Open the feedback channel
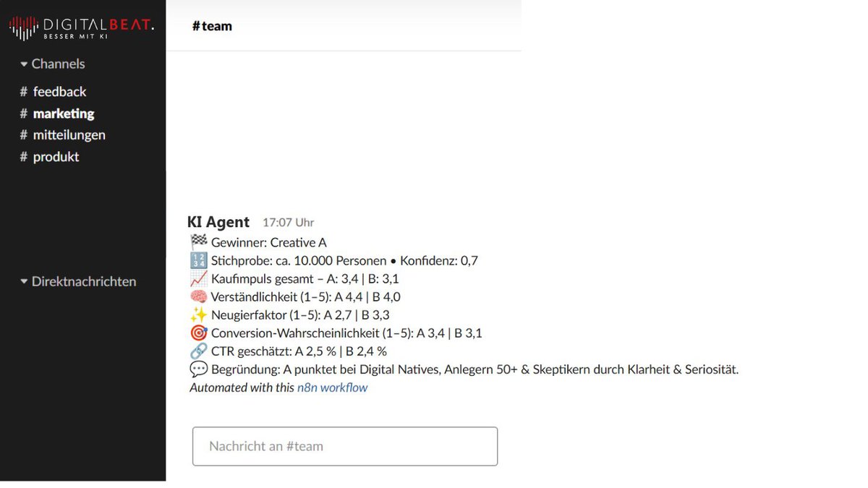The image size is (868, 488). [x=59, y=92]
